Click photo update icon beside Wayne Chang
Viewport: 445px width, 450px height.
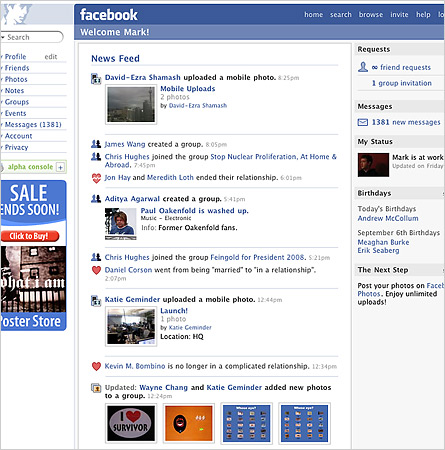[x=96, y=388]
